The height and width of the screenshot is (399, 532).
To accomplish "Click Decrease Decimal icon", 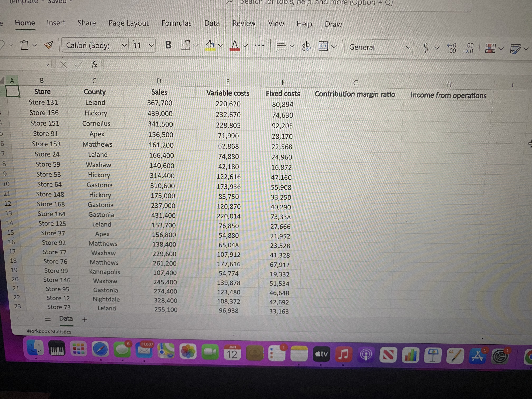I will point(469,48).
